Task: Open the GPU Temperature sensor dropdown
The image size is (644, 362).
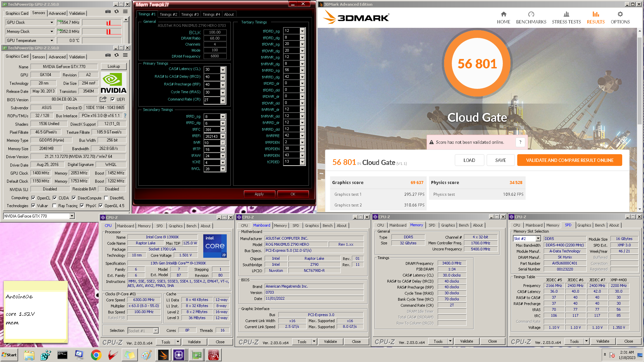Action: pyautogui.click(x=52, y=41)
